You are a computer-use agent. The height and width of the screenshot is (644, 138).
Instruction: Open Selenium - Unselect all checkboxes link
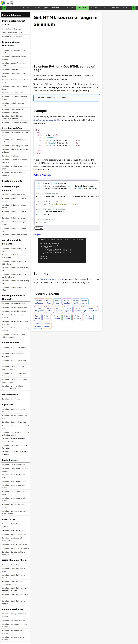click(15, 548)
